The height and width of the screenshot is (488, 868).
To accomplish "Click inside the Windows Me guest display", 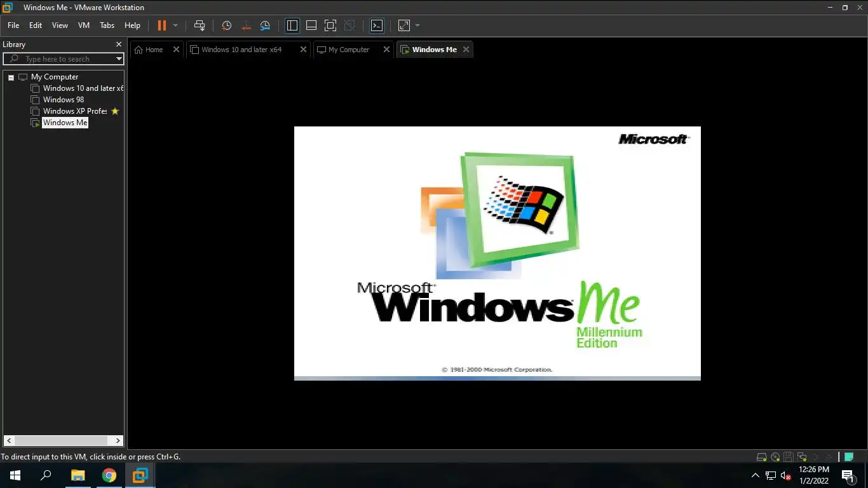I will [x=497, y=253].
